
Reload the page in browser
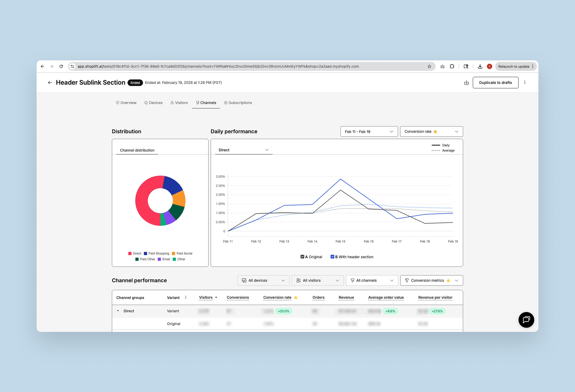[61, 66]
